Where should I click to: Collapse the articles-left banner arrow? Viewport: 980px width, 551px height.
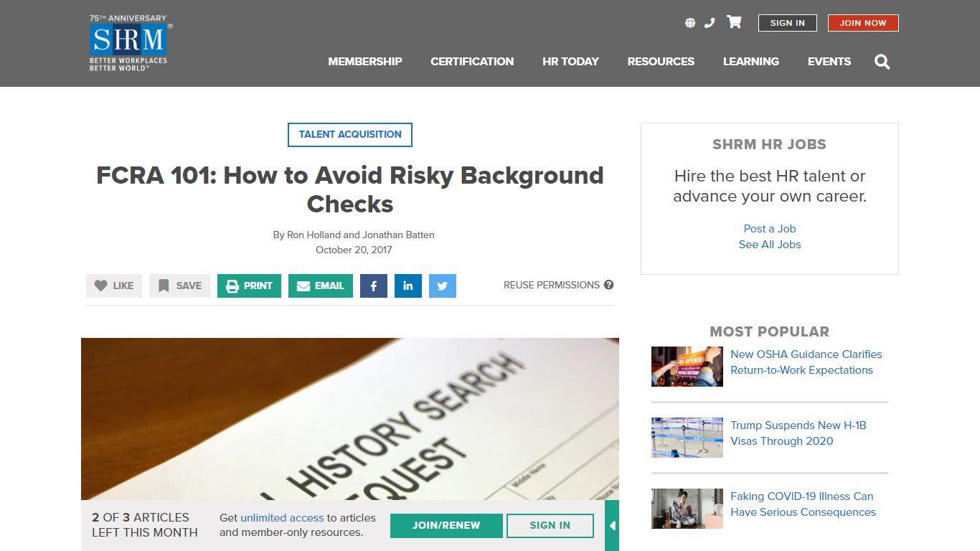[x=612, y=526]
